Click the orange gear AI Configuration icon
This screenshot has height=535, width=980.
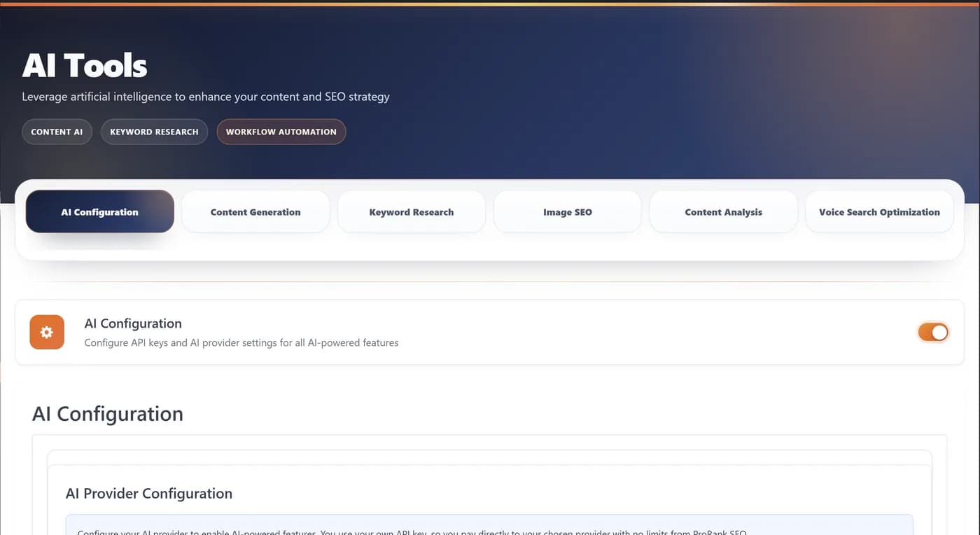(47, 332)
